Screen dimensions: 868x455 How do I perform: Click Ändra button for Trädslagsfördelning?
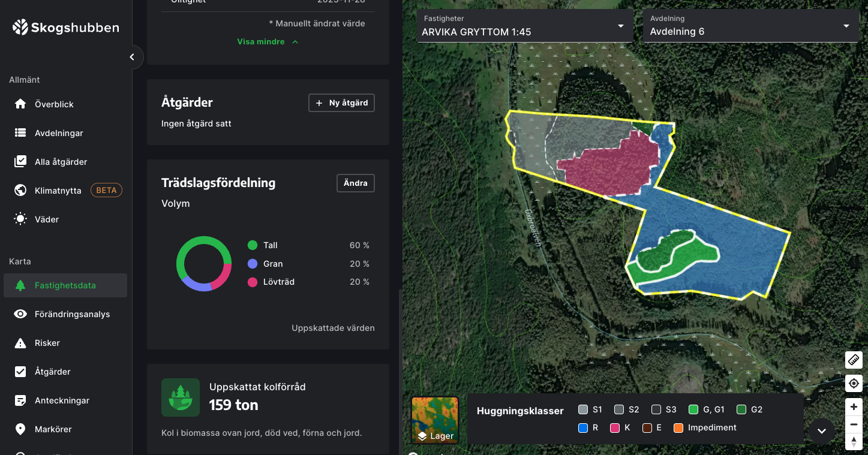(x=356, y=183)
